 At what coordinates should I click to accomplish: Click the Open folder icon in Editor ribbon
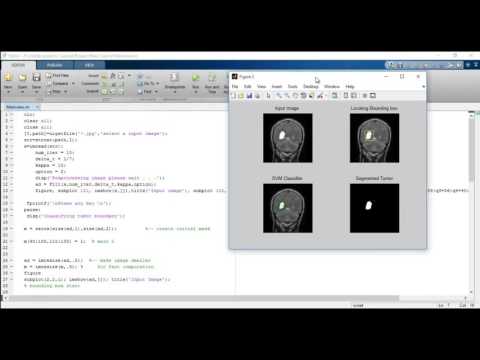coord(22,77)
